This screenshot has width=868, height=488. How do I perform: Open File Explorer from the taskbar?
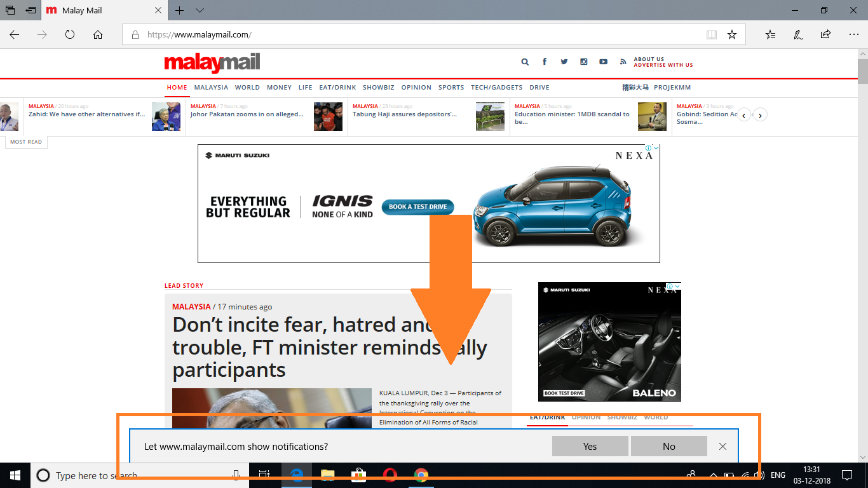[328, 475]
